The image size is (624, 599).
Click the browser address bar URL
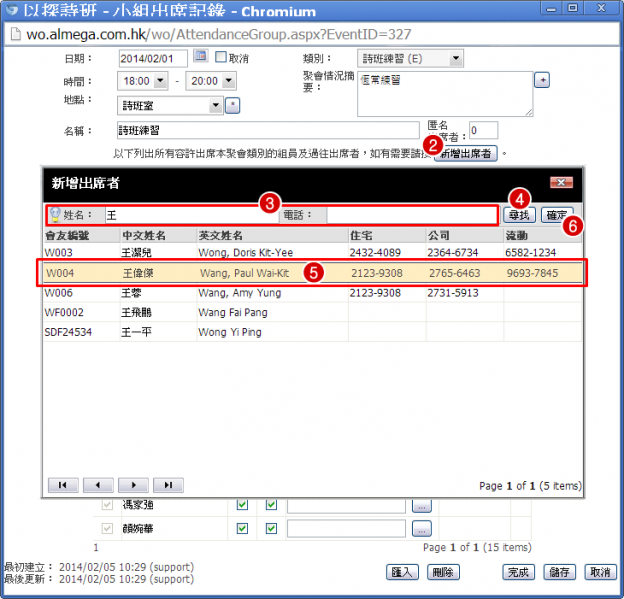click(218, 34)
